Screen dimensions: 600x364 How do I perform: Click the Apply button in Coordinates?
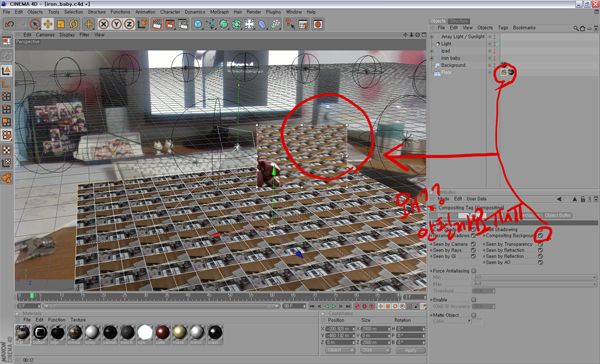point(410,350)
